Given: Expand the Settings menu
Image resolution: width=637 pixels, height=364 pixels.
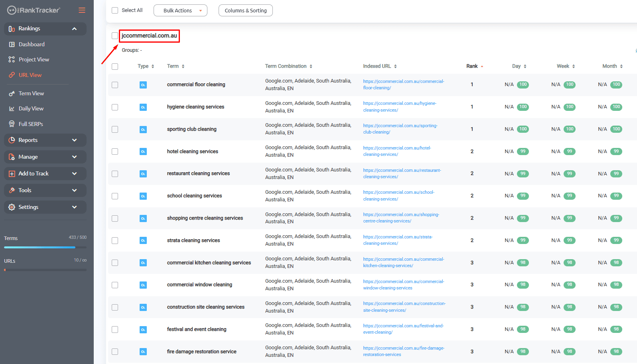Looking at the screenshot, I should [45, 207].
